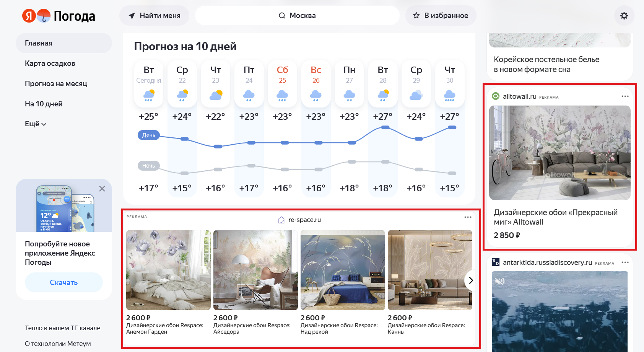Click the rain cloud icon for Вс 26
The height and width of the screenshot is (352, 644).
pyautogui.click(x=316, y=95)
